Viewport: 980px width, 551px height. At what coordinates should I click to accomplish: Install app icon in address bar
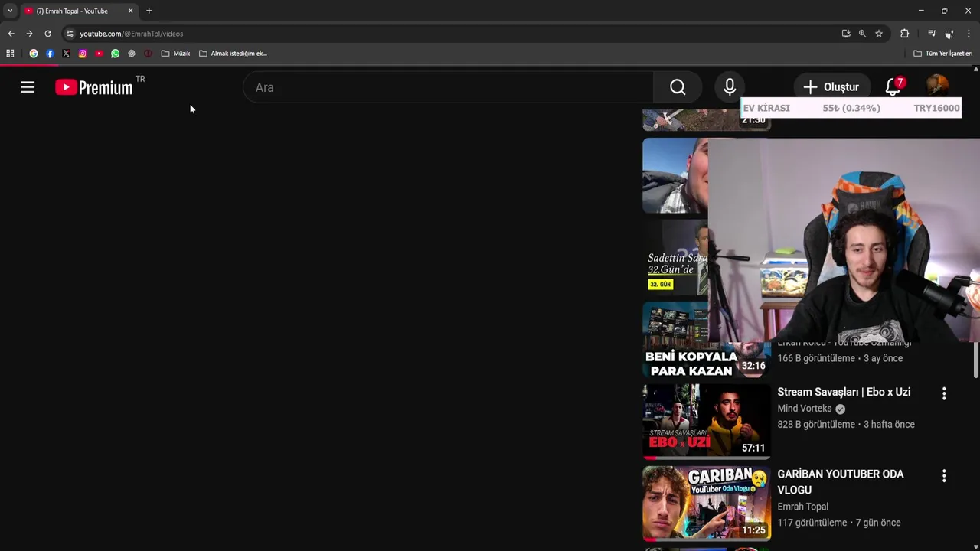(x=846, y=34)
